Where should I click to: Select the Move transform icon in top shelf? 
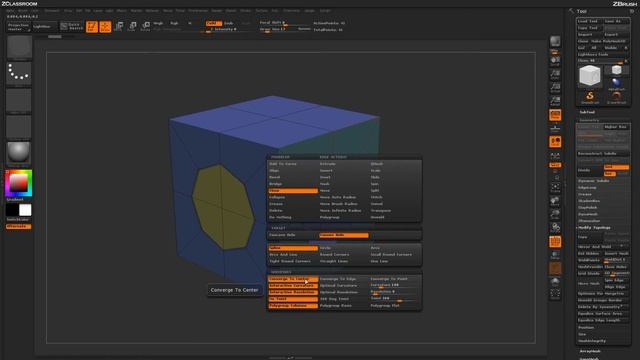[119, 27]
